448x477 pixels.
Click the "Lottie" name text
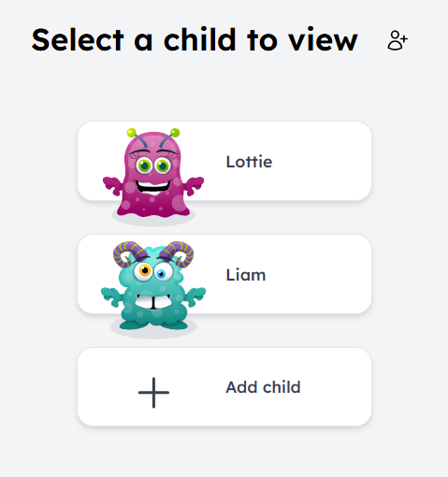coord(249,162)
